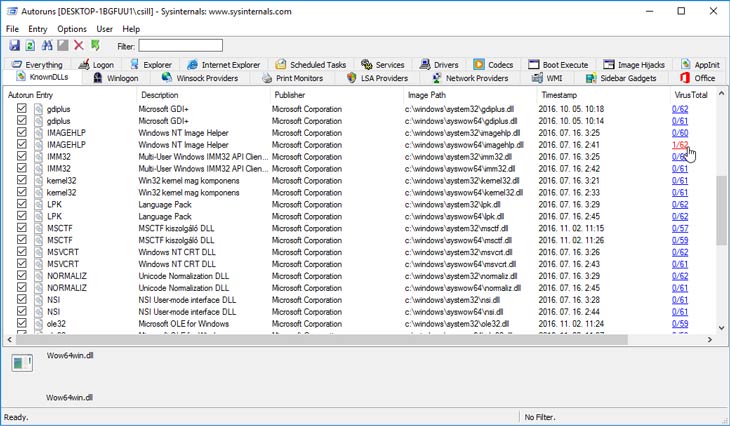This screenshot has width=730, height=426.
Task: Toggle the NORMALIZ system32 entry checkbox
Action: tap(21, 275)
